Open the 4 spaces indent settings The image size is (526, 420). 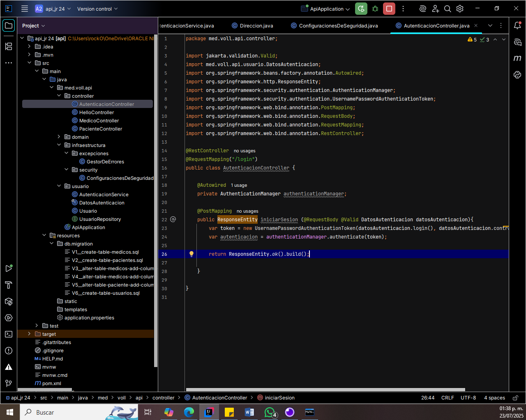click(x=494, y=397)
